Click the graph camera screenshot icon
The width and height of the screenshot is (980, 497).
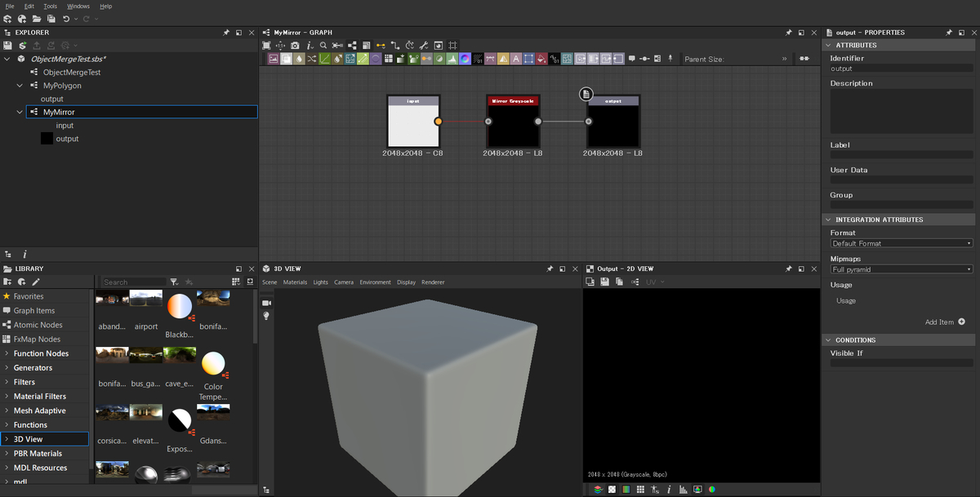295,46
